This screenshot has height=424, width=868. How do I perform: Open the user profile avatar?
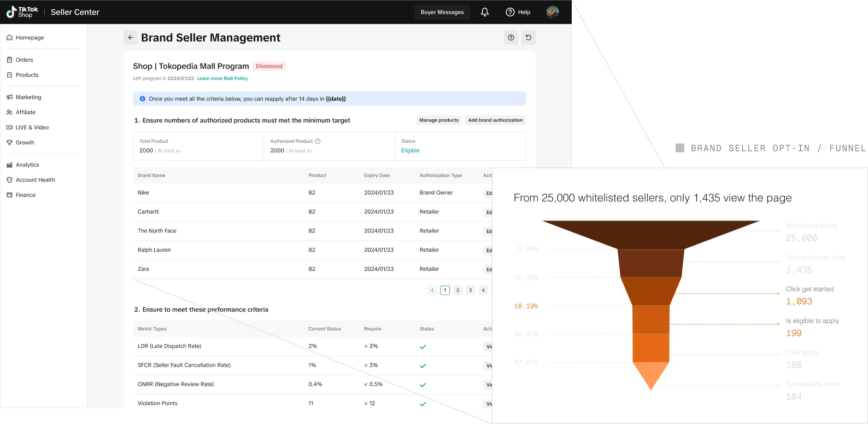[x=553, y=12]
